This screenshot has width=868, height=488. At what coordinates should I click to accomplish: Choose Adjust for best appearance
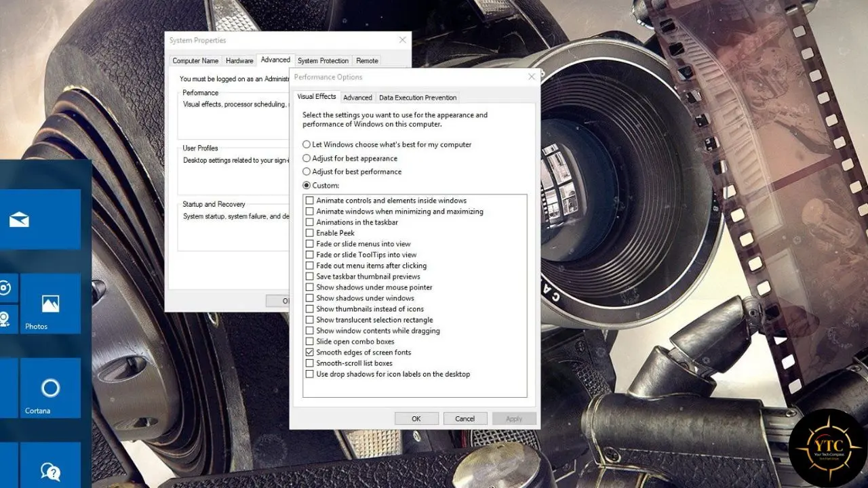(307, 158)
